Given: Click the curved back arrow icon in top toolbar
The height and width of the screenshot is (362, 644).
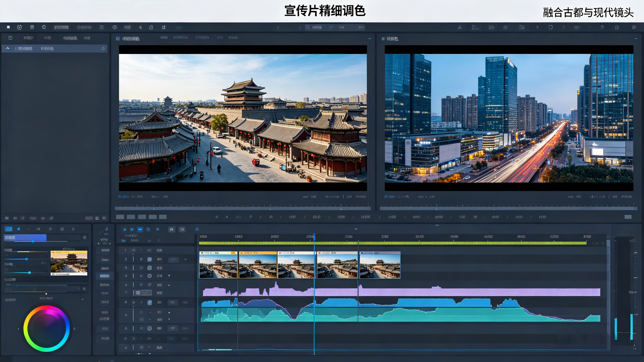Looking at the screenshot, I should click(140, 27).
